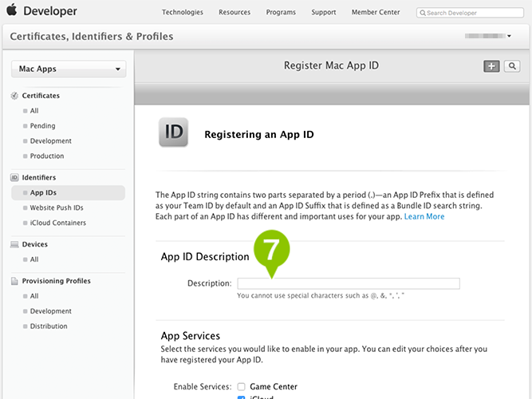Viewport: 532px width, 399px height.
Task: Click the Register Mac App ID title
Action: tap(331, 65)
